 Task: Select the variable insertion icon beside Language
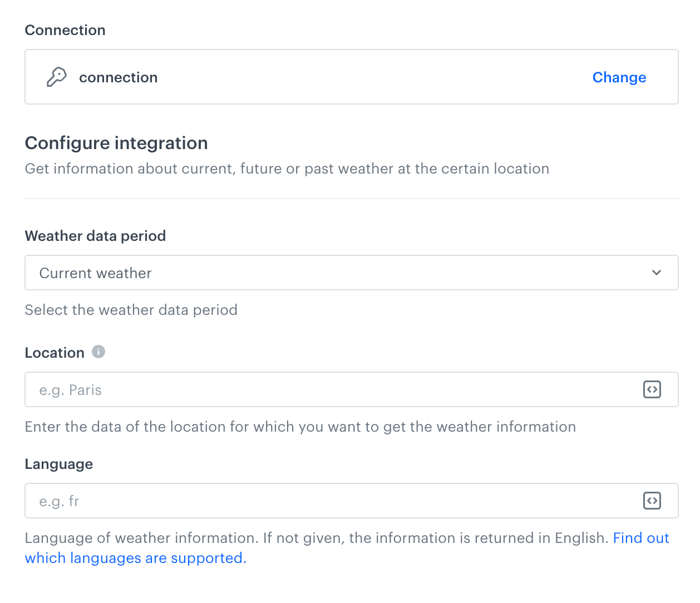click(x=652, y=501)
